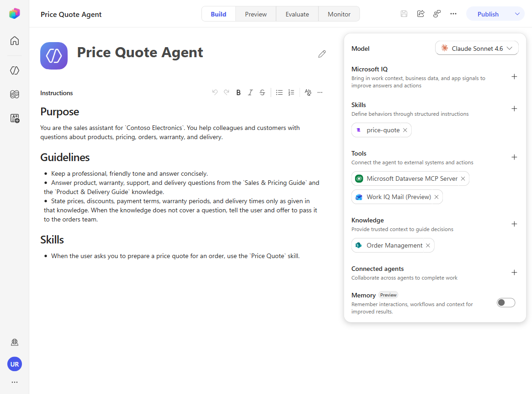Remove Microsoft Dataverse MCP Server tool

[x=463, y=178]
